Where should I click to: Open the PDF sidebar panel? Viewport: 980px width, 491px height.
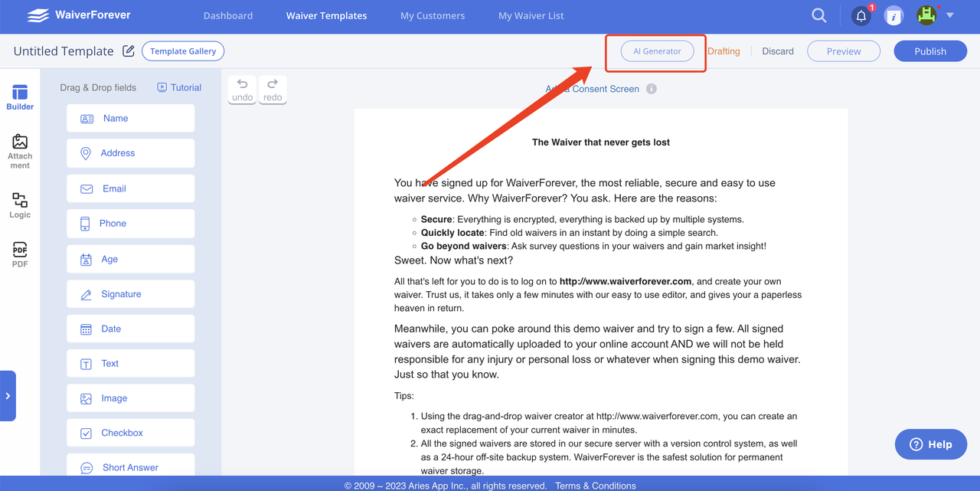coord(20,254)
